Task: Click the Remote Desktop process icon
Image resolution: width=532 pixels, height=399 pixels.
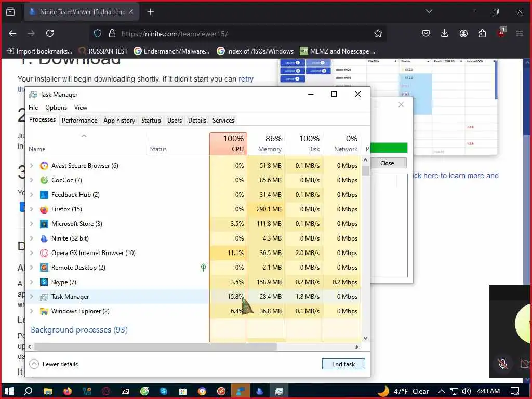Action: click(44, 268)
